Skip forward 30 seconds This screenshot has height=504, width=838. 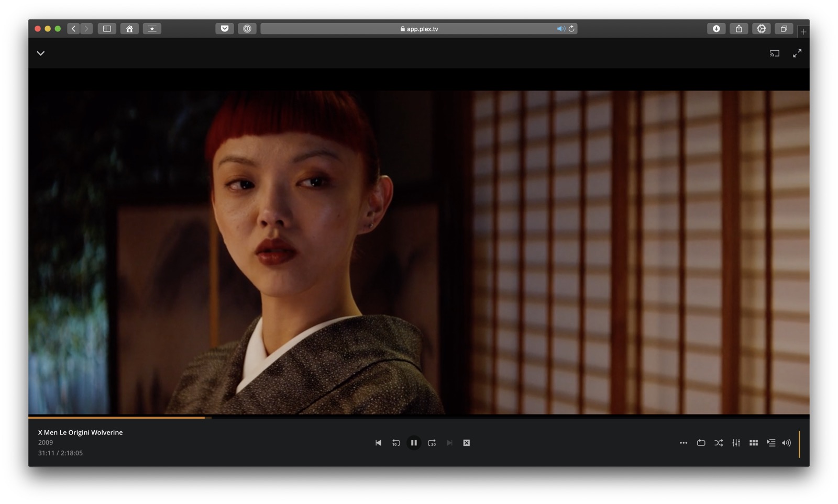[x=432, y=443]
